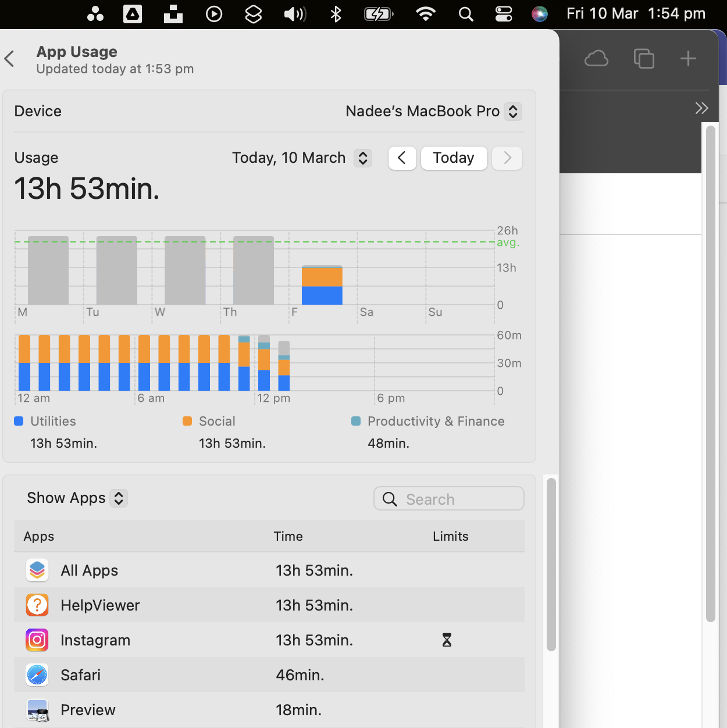Select the All Apps row

[269, 570]
